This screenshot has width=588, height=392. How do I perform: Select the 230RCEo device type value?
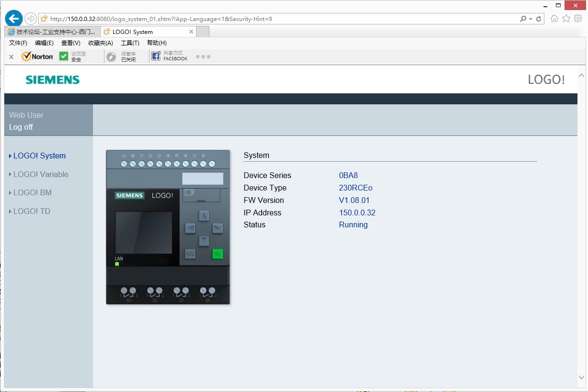click(356, 188)
